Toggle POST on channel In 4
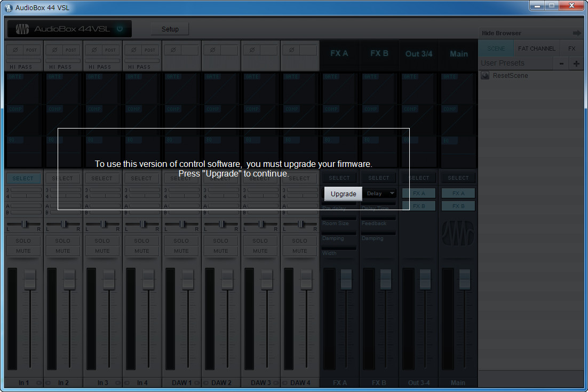Screen dimensions: 588x392 pos(150,50)
